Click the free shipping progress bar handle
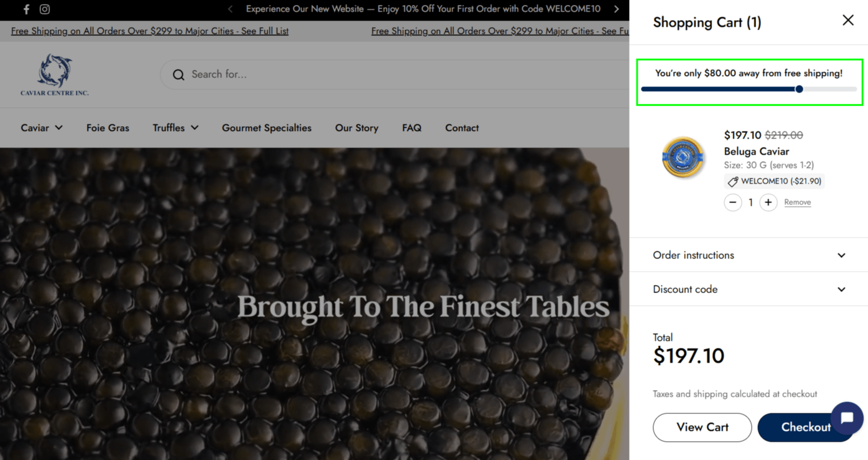This screenshot has width=868, height=460. 799,89
